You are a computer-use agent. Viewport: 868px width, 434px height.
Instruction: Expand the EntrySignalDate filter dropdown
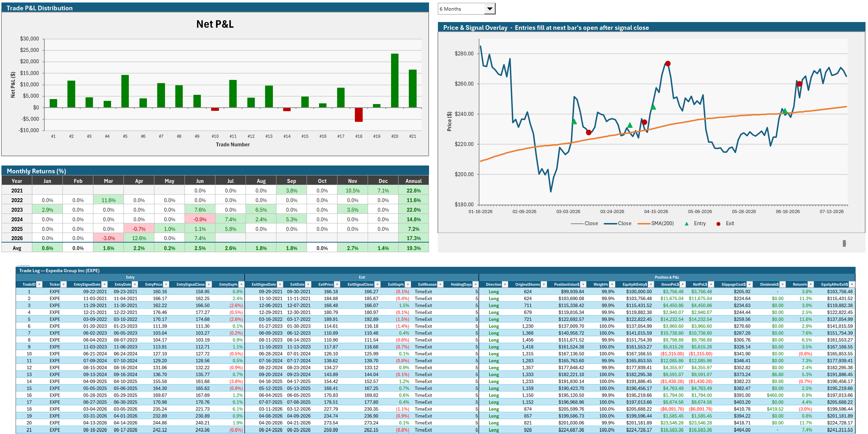pyautogui.click(x=104, y=284)
